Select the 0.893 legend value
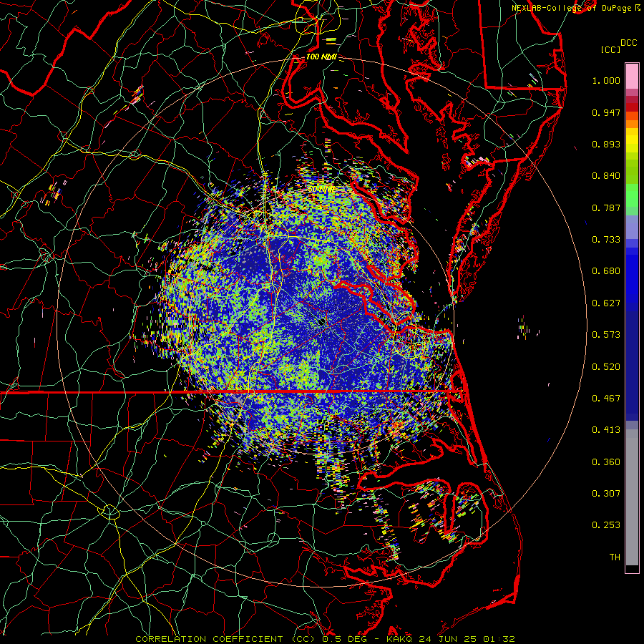The image size is (644, 644). [606, 144]
